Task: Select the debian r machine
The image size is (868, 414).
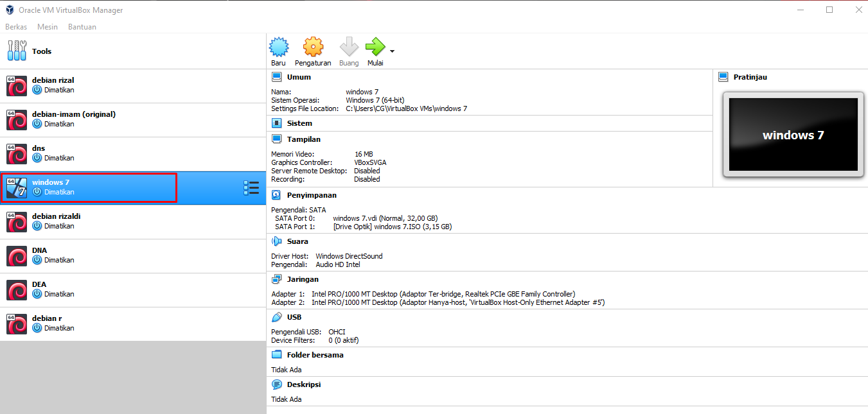Action: click(x=133, y=324)
